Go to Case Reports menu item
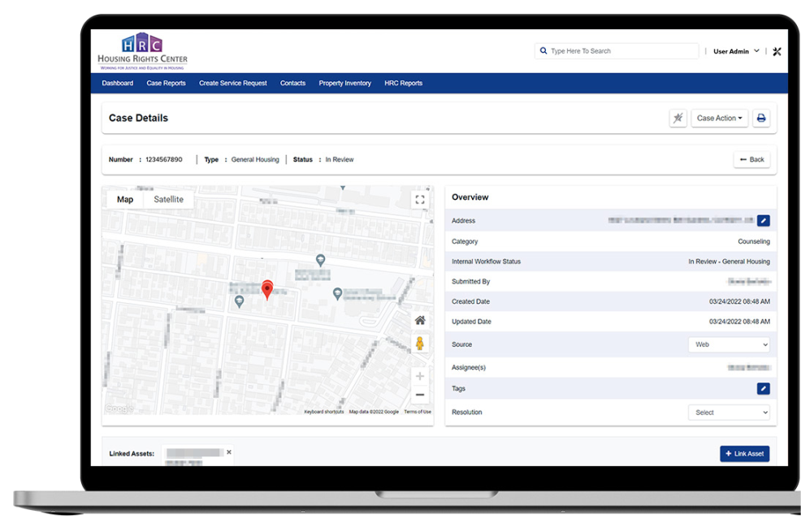 (x=166, y=84)
